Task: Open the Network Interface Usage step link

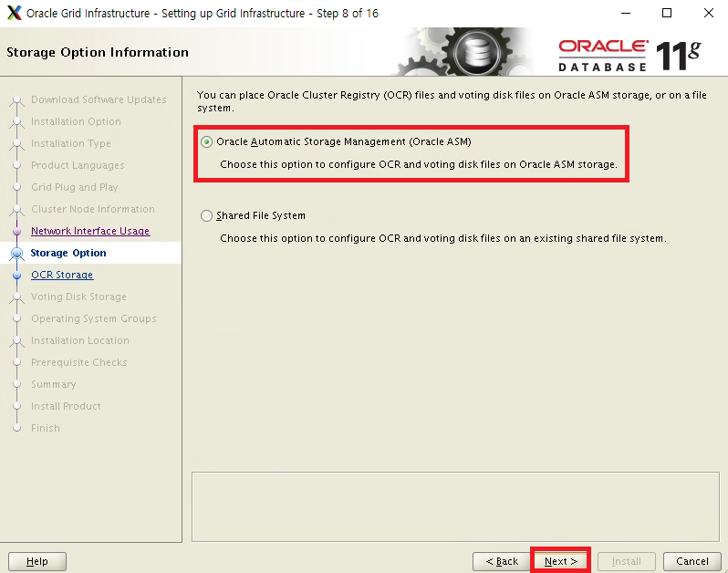Action: pyautogui.click(x=90, y=231)
